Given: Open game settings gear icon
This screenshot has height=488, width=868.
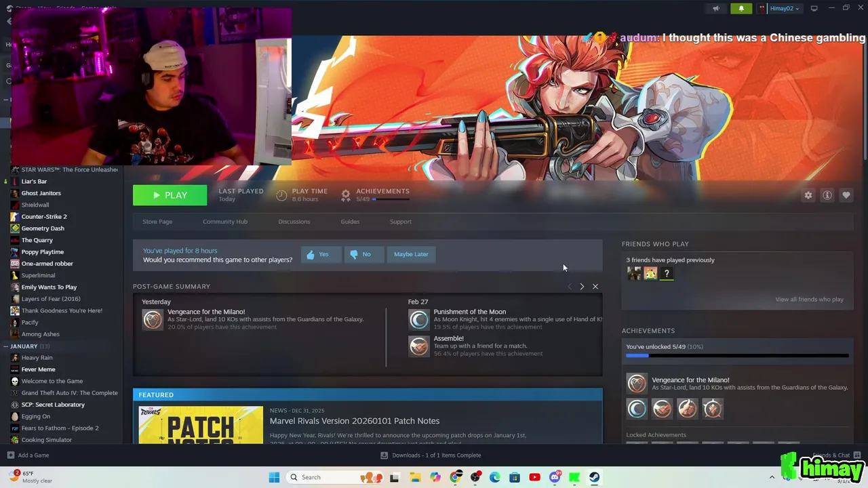Looking at the screenshot, I should click(808, 195).
